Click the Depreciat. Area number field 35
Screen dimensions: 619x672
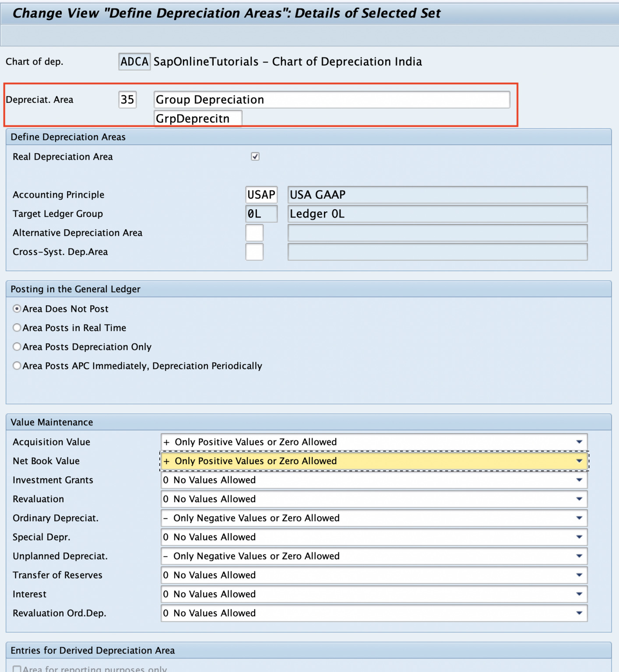point(127,100)
